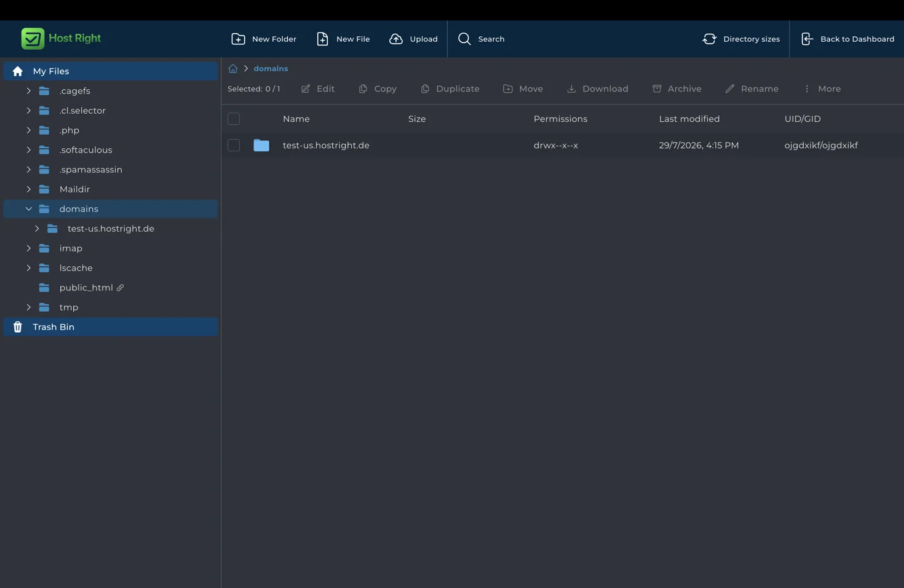Screen dimensions: 904x588
Task: Click the 29/7/2026, 4:15 PM date
Action: [x=699, y=145]
